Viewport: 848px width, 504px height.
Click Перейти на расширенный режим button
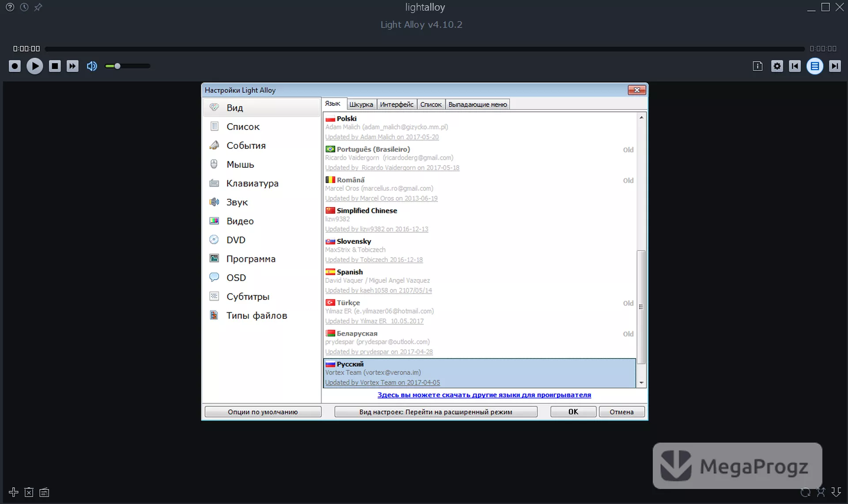[436, 412]
